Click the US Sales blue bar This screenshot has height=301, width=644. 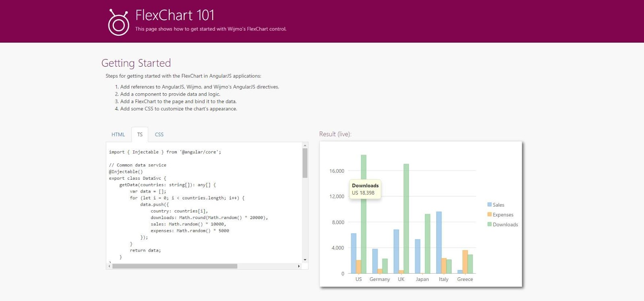tap(353, 253)
